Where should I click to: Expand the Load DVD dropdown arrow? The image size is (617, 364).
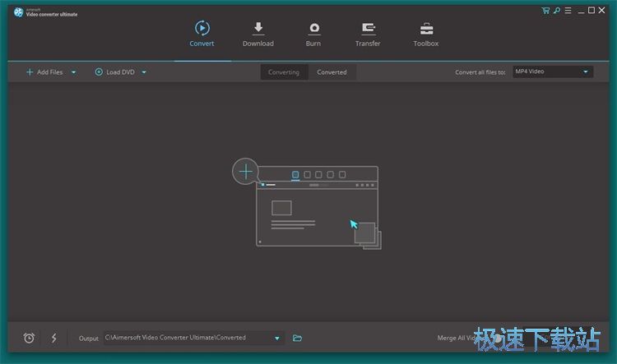pos(144,72)
